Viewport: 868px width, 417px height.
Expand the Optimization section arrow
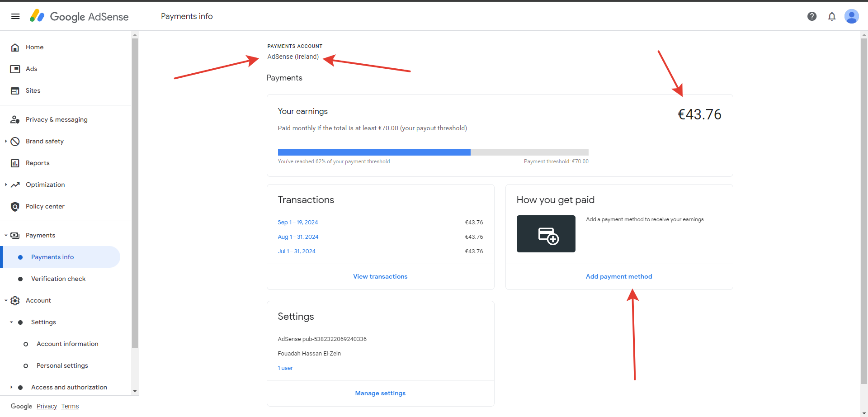(6, 185)
